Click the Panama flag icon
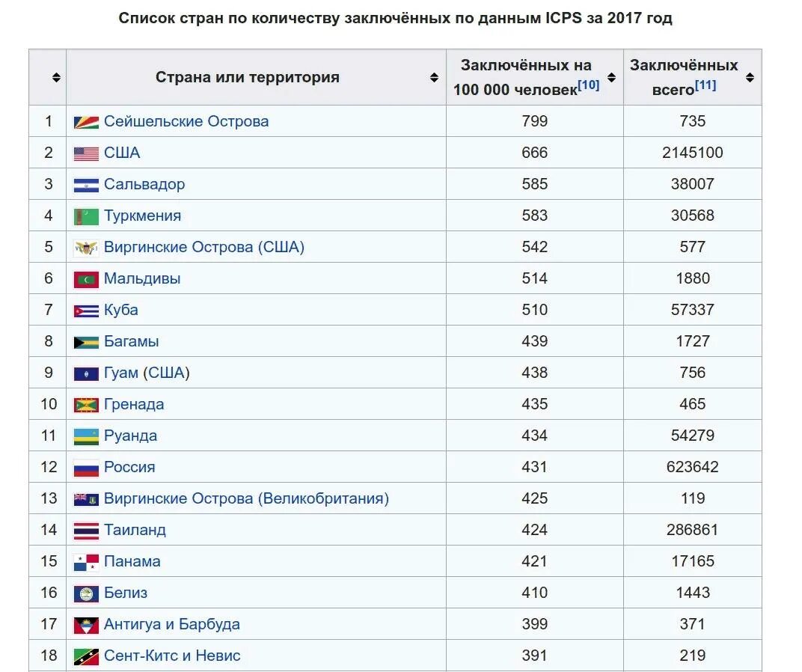Viewport: 802px width, 672px height. [86, 562]
